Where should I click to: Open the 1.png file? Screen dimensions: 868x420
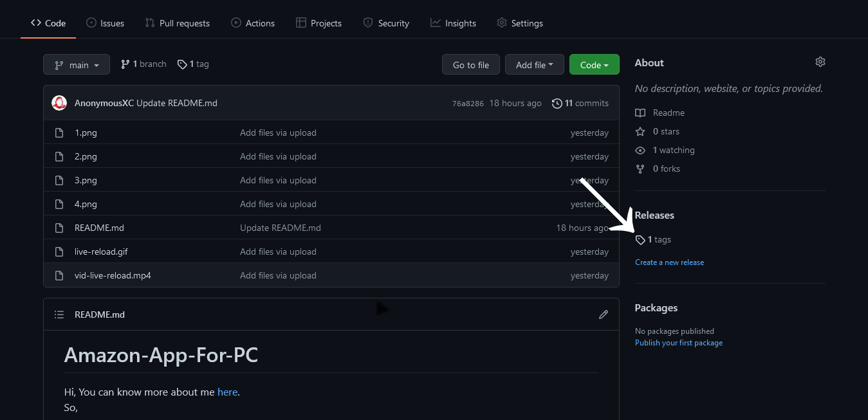tap(86, 132)
